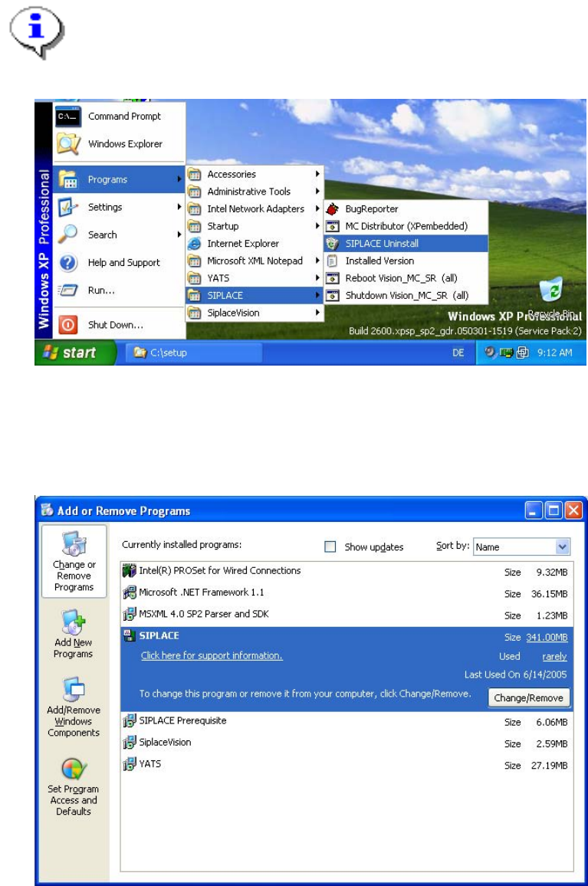Viewport: 588px width, 886px height.
Task: Click the BugReporter bug icon
Action: tap(333, 209)
